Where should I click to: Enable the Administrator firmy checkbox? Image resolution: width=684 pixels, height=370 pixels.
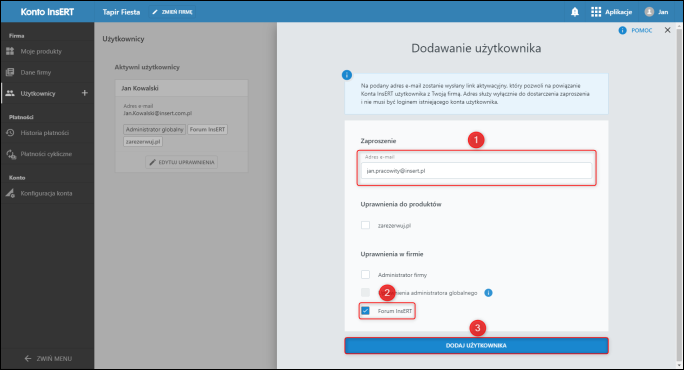coord(366,274)
